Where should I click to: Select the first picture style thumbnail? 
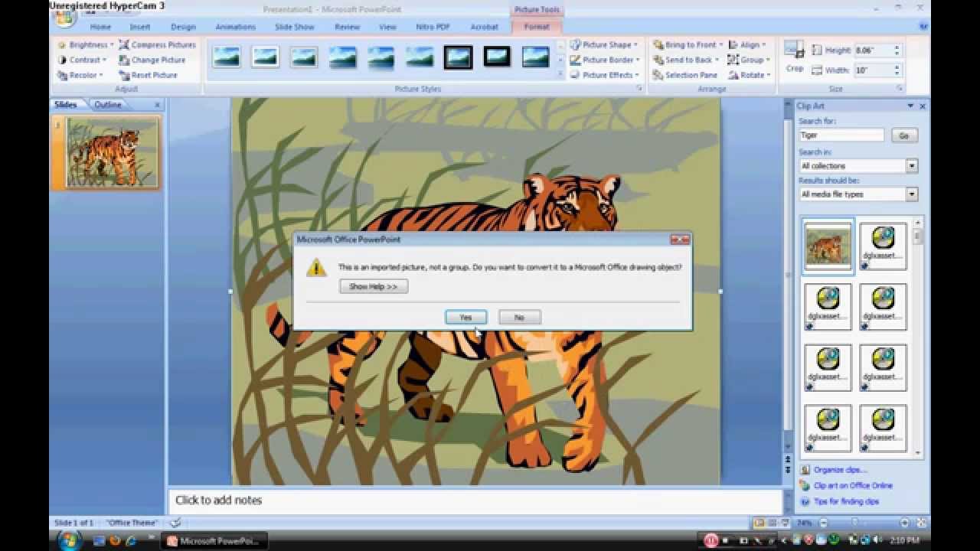227,57
